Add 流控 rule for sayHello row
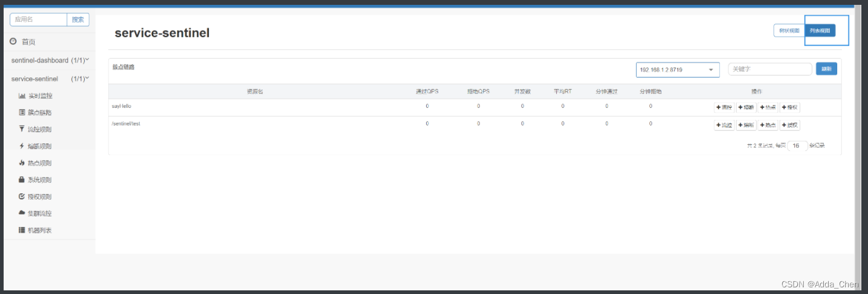This screenshot has height=294, width=868. tap(724, 107)
